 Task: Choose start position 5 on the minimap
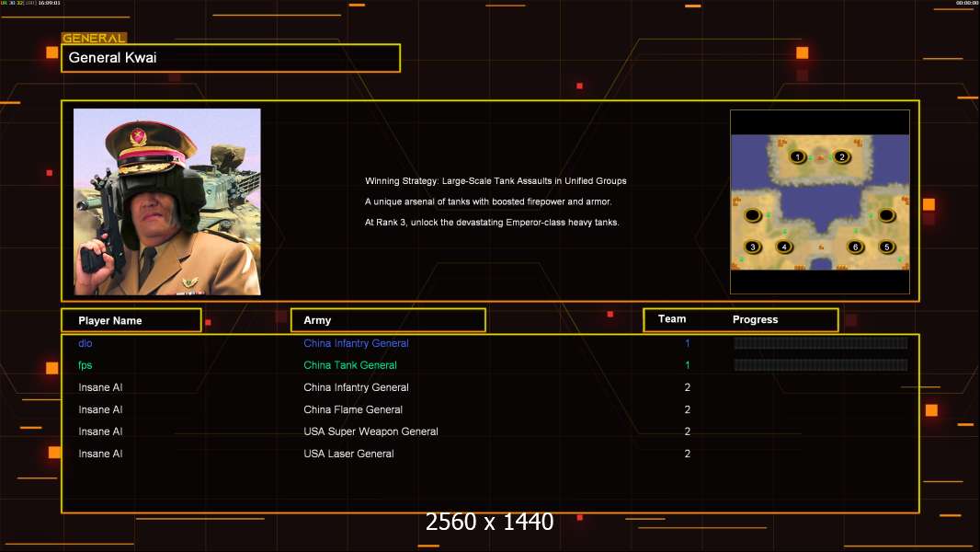(x=886, y=247)
